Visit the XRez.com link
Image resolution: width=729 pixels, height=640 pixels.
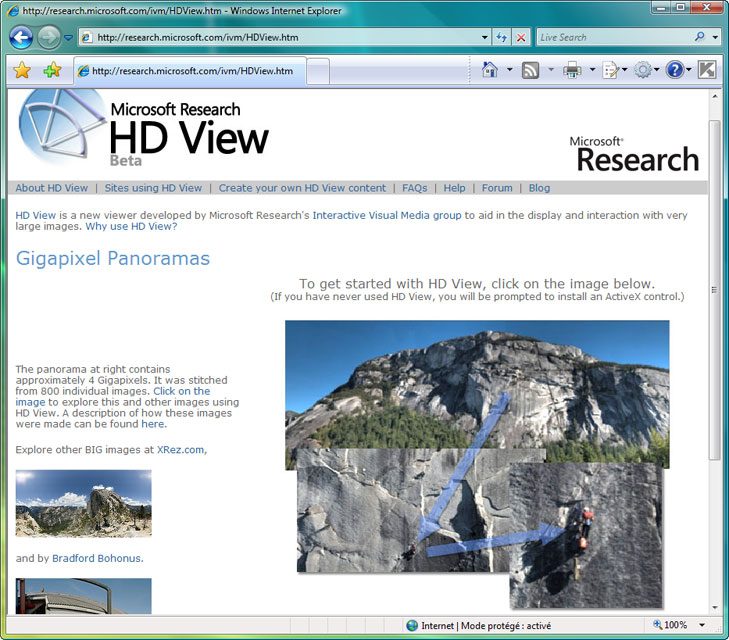tap(180, 450)
